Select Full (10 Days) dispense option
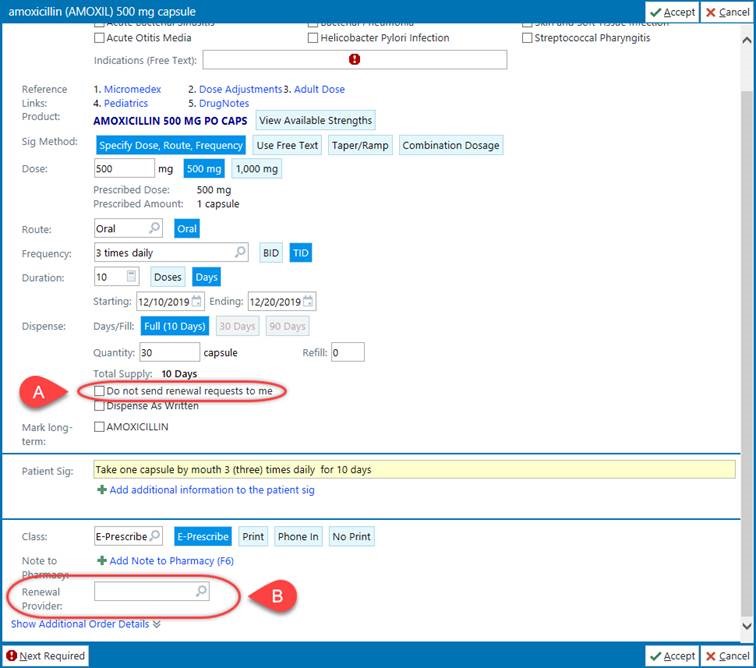The image size is (756, 668). pyautogui.click(x=175, y=326)
